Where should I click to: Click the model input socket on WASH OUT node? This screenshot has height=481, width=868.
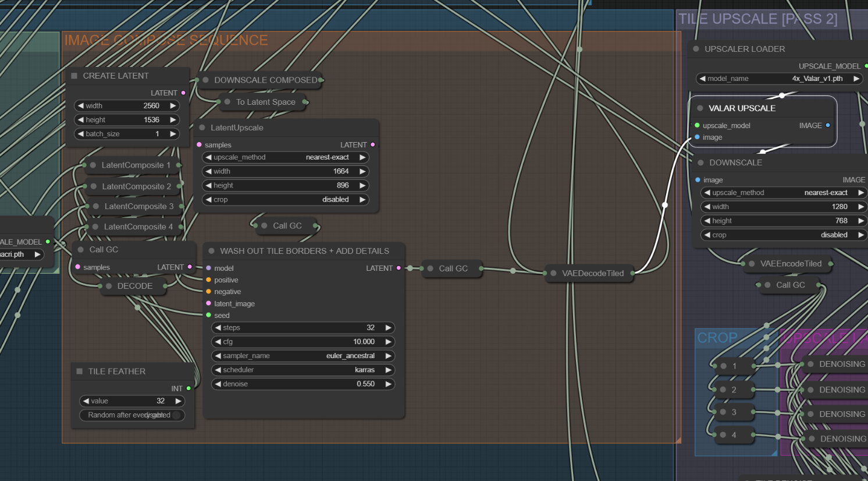click(x=208, y=268)
